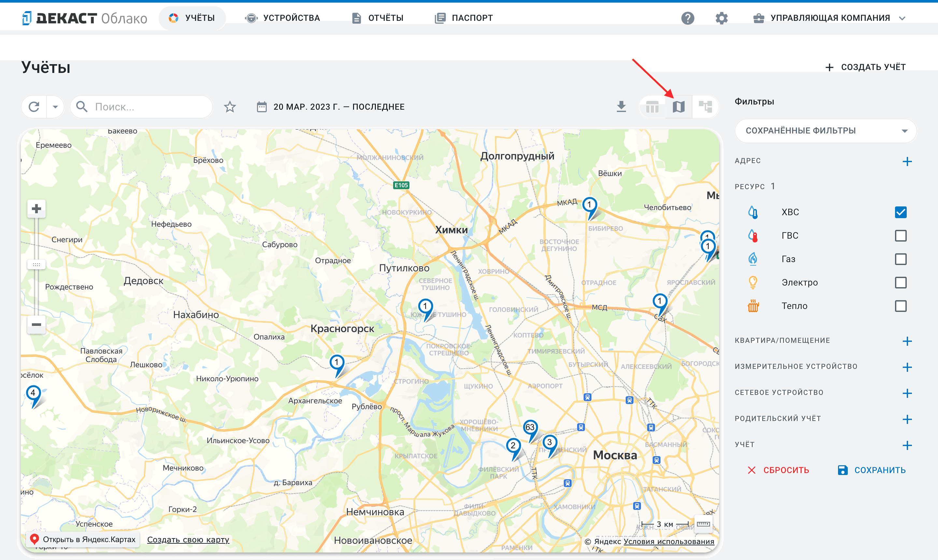Click the Сбросить filters button
Screen dimensions: 938x560
pos(778,470)
